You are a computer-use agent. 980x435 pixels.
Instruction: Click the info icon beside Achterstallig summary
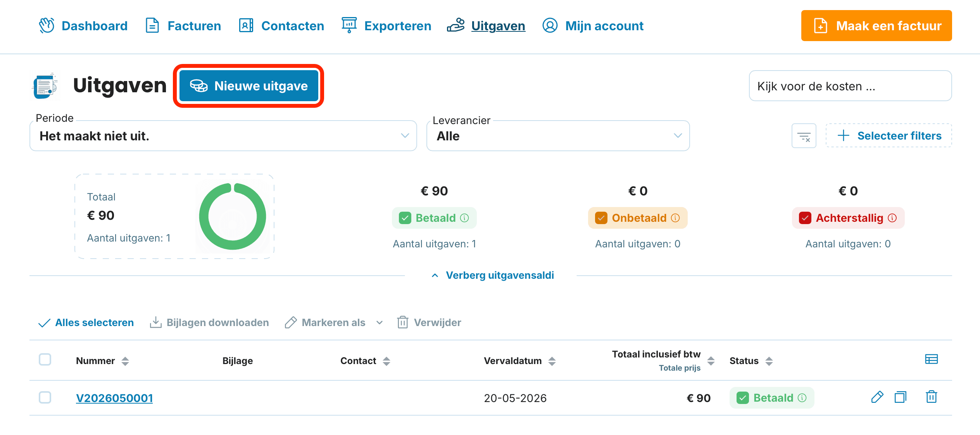click(892, 218)
